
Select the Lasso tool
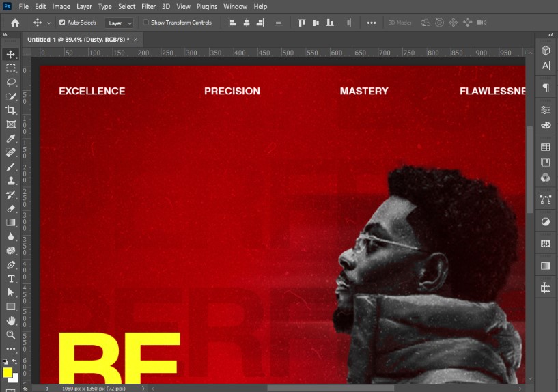(11, 82)
